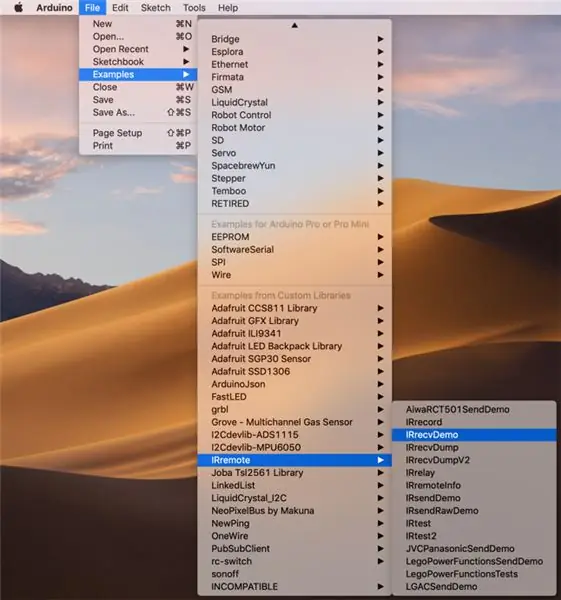Select the Examples menu entry
Image resolution: width=561 pixels, height=600 pixels.
[138, 74]
